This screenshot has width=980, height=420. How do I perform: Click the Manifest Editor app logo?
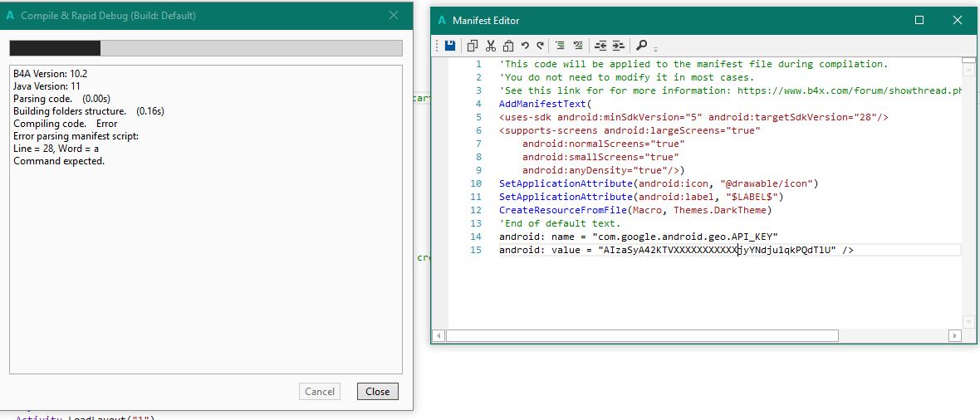[x=442, y=20]
